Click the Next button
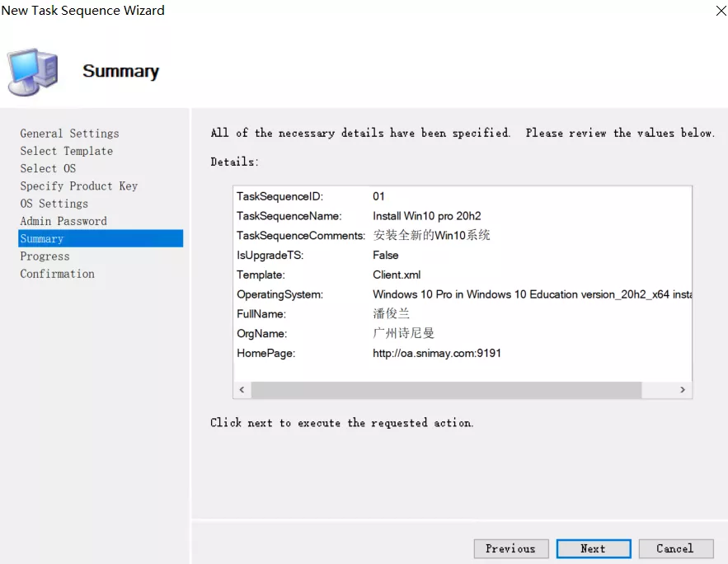This screenshot has height=564, width=728. coord(593,548)
